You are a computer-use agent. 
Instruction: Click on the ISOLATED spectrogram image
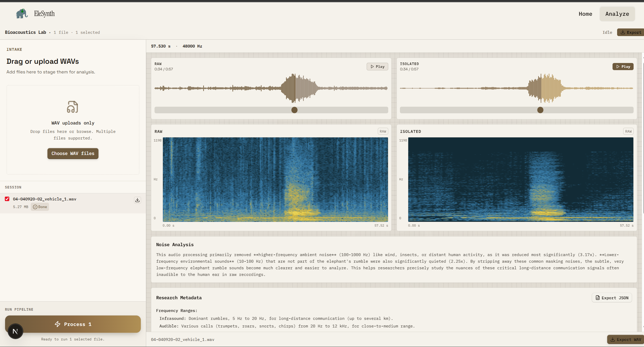[520, 179]
